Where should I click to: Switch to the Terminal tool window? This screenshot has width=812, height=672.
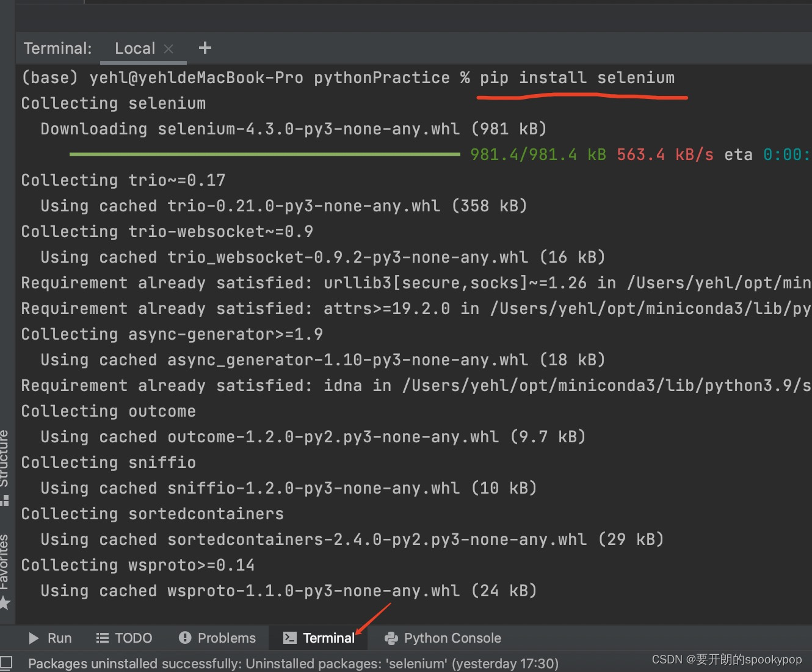[319, 638]
